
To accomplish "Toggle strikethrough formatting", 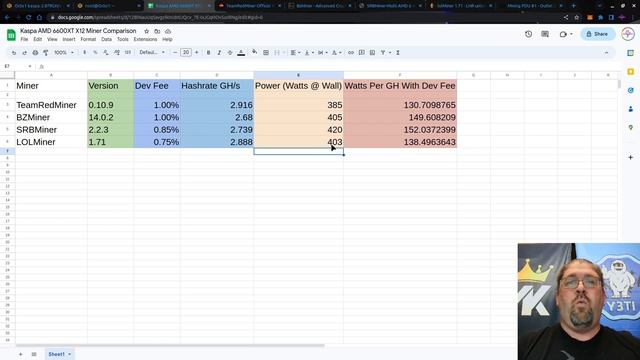I will (x=230, y=53).
